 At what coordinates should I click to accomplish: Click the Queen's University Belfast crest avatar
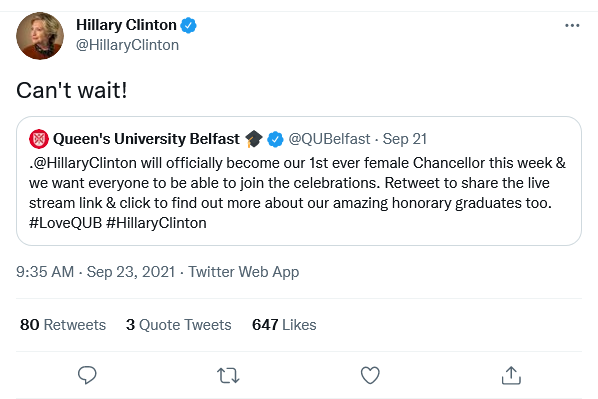tap(39, 139)
